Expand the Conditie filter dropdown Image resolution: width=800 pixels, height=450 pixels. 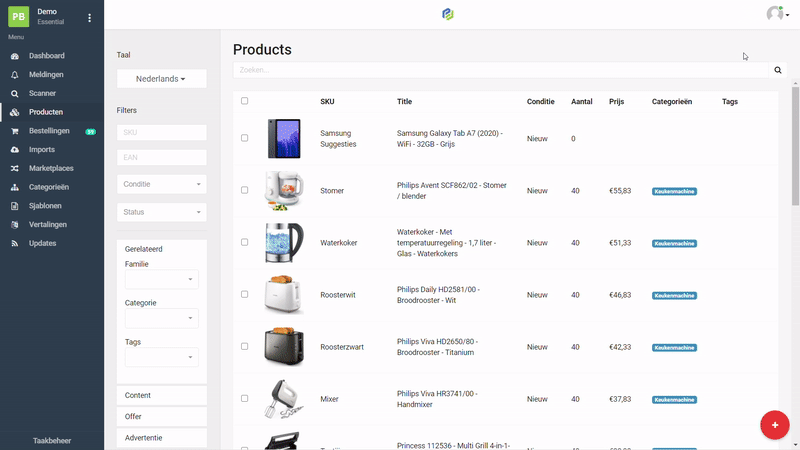(161, 184)
